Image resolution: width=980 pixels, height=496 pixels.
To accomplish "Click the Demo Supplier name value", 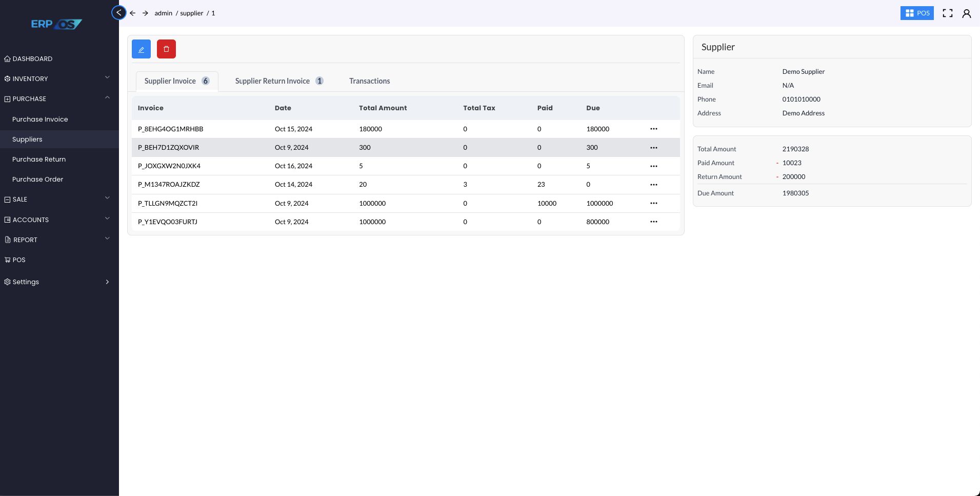I will tap(804, 72).
